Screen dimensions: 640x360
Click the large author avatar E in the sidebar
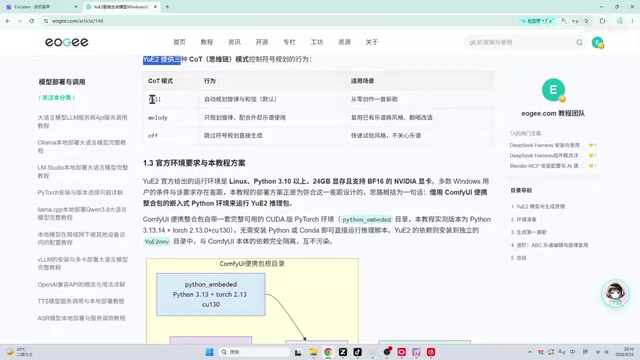[553, 90]
